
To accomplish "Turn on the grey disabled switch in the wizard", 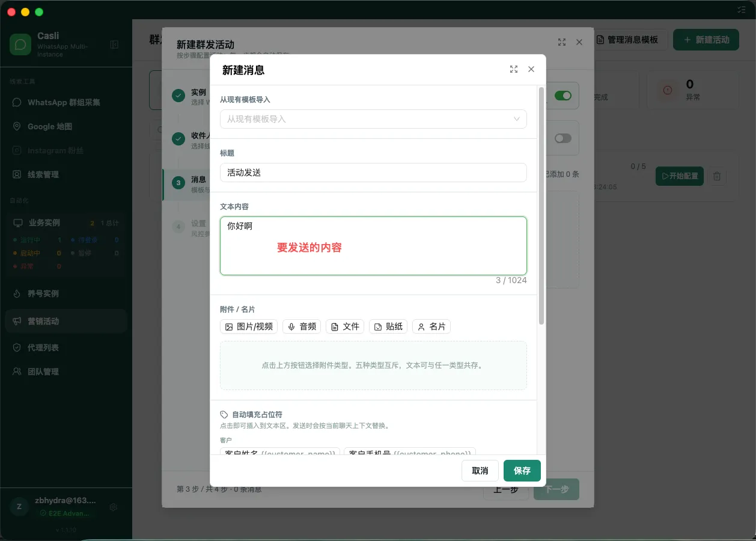I will point(563,138).
